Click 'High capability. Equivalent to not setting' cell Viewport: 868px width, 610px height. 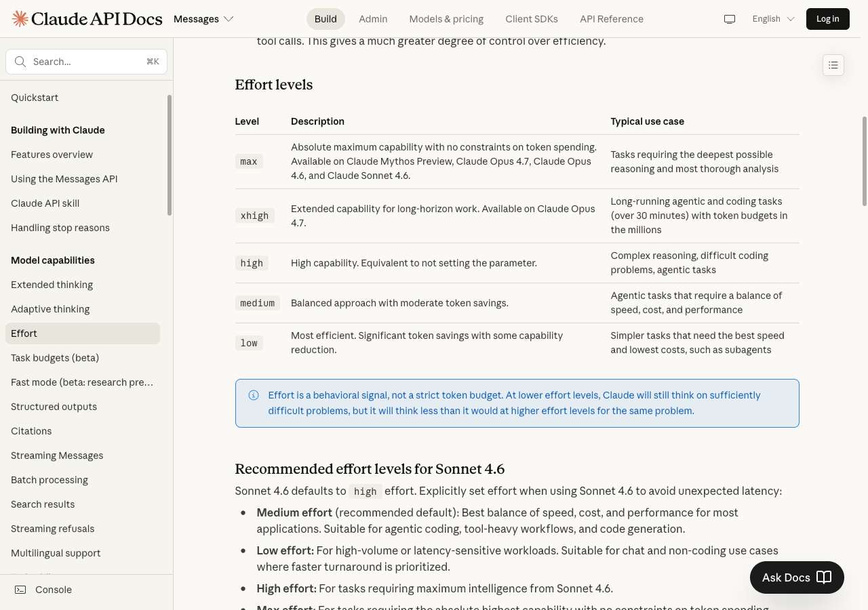tap(414, 263)
